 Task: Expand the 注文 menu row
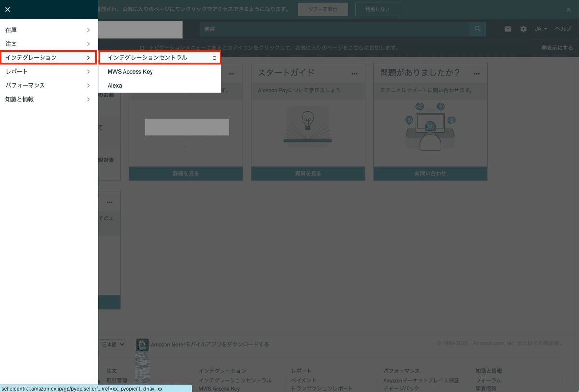(48, 44)
